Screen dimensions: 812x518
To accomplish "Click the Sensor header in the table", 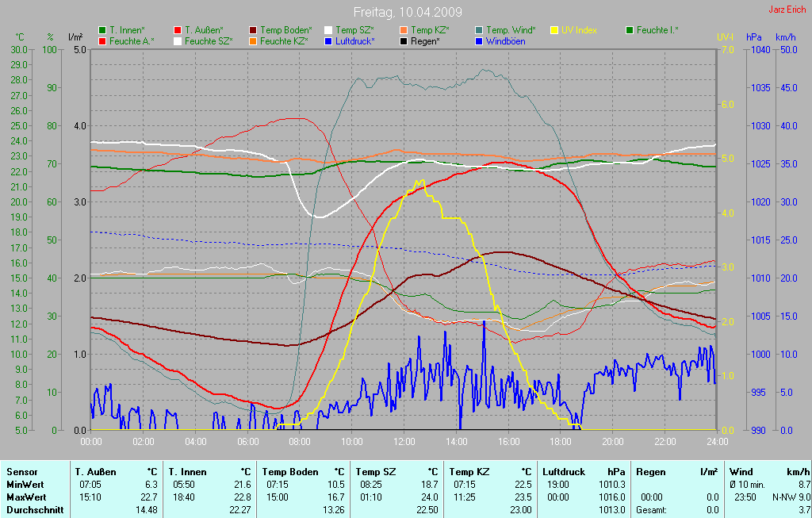I will pos(22,471).
